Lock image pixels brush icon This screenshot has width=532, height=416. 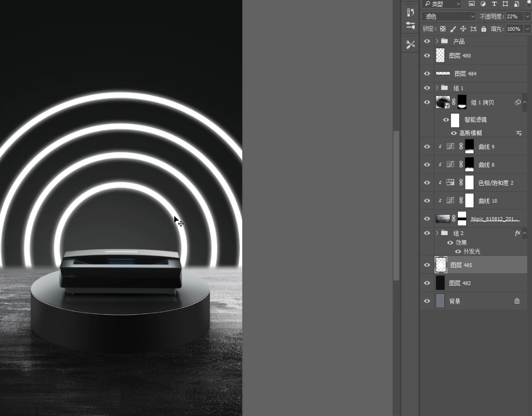pyautogui.click(x=453, y=29)
